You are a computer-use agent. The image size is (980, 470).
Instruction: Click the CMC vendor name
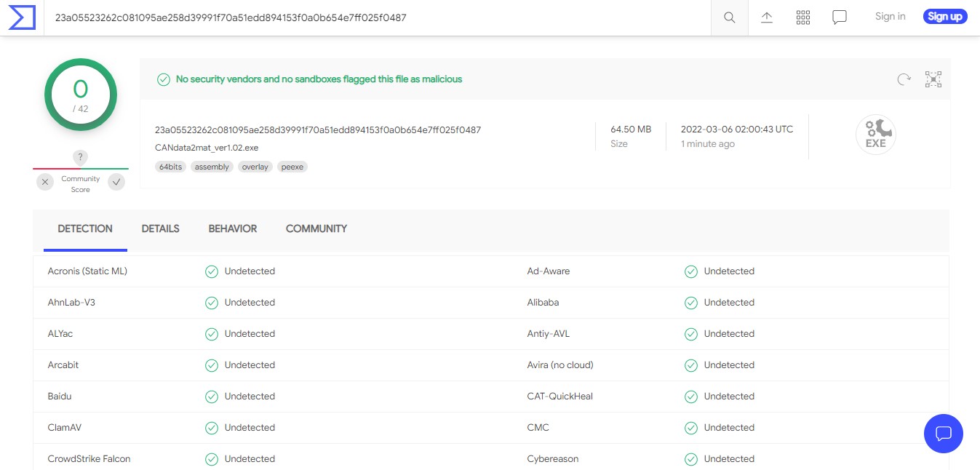point(538,428)
